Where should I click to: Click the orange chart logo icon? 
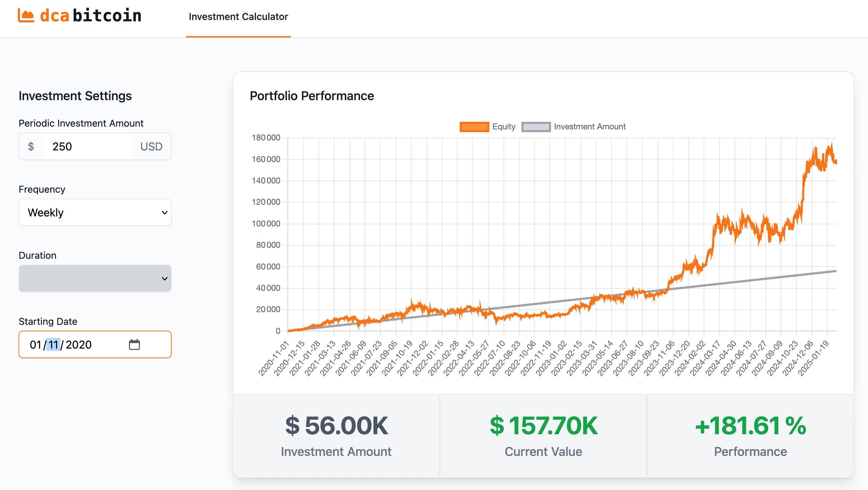tap(26, 15)
